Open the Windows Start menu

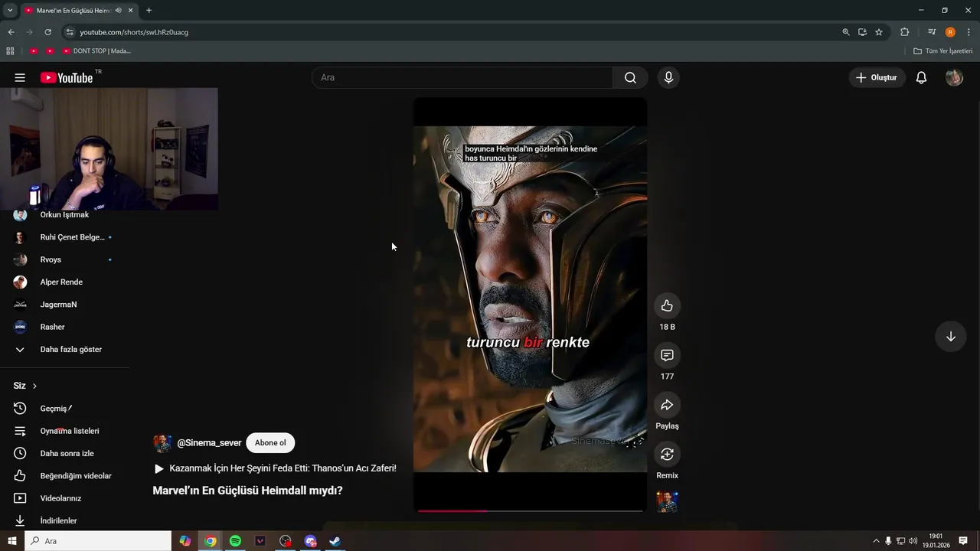tap(11, 541)
